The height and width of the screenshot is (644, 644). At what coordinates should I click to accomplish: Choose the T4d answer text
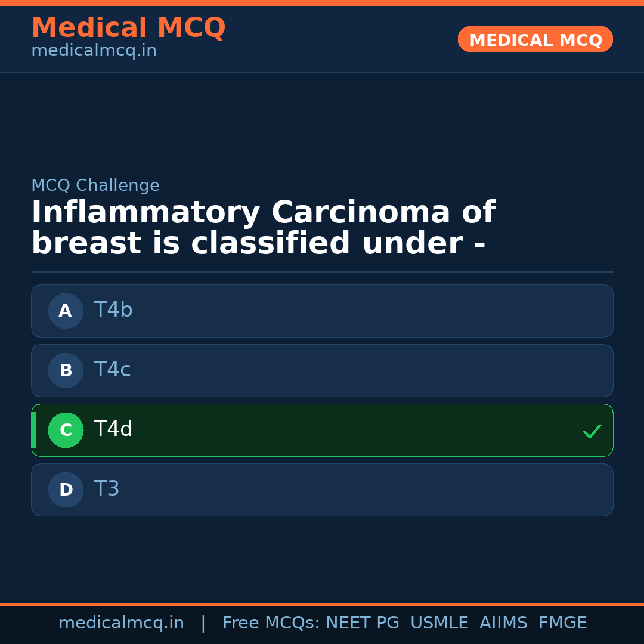click(x=113, y=429)
